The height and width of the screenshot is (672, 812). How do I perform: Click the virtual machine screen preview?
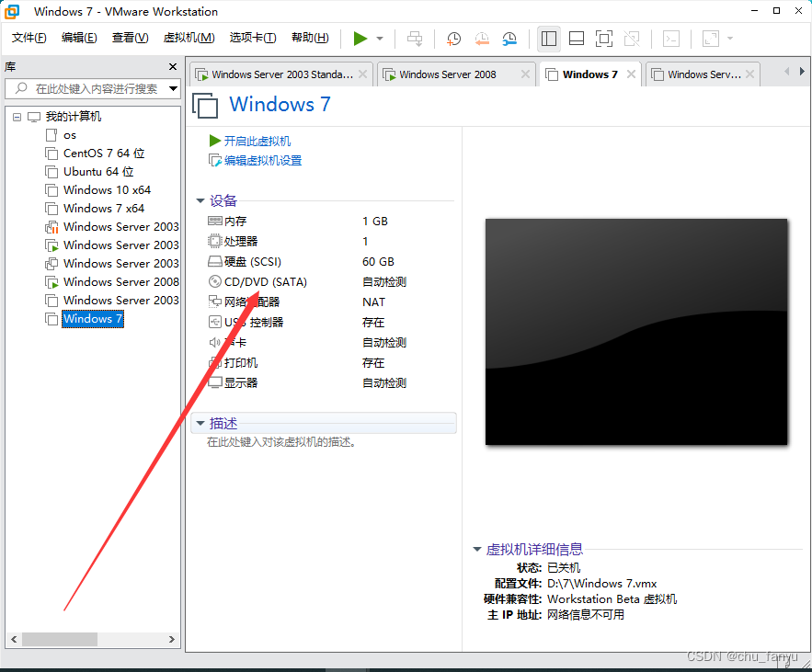[636, 332]
